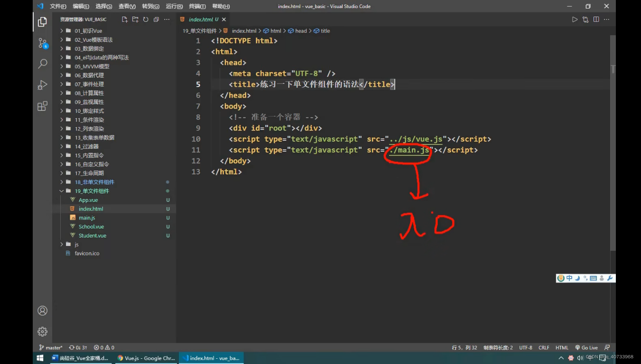This screenshot has height=364, width=641.
Task: Expand the 18_非单文件组件 folder
Action: 114,182
